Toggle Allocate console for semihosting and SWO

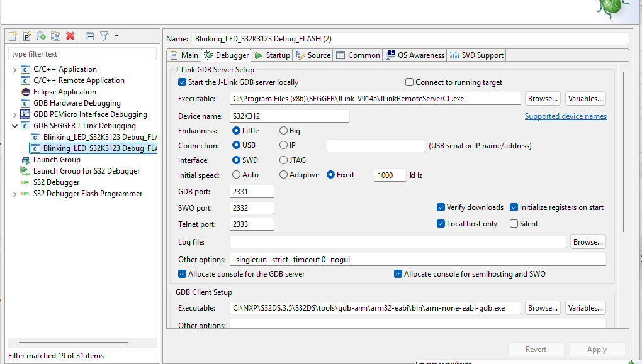398,274
